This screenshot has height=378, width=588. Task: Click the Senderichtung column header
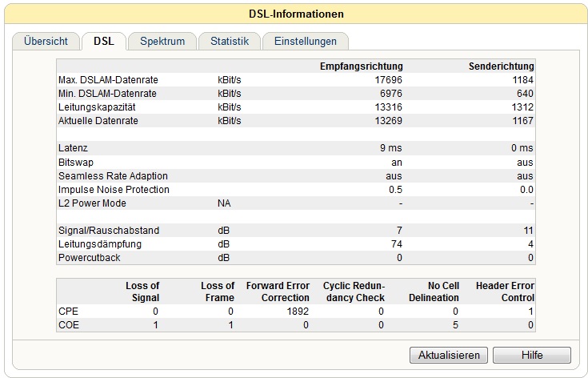[501, 66]
